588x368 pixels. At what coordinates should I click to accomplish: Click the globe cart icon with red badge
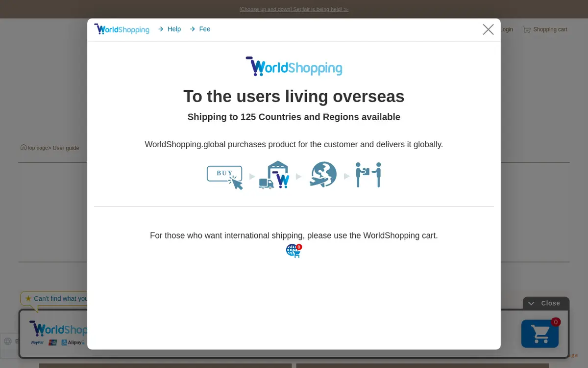(294, 250)
